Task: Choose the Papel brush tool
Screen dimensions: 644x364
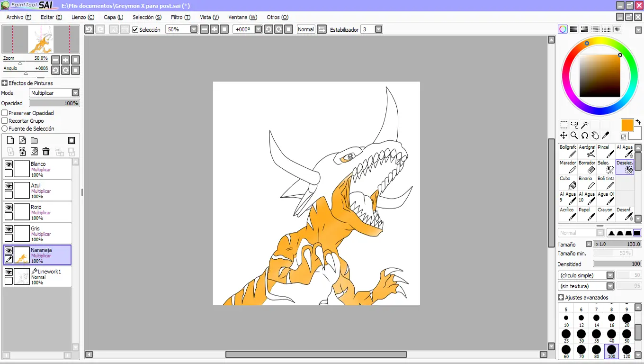Action: [587, 214]
